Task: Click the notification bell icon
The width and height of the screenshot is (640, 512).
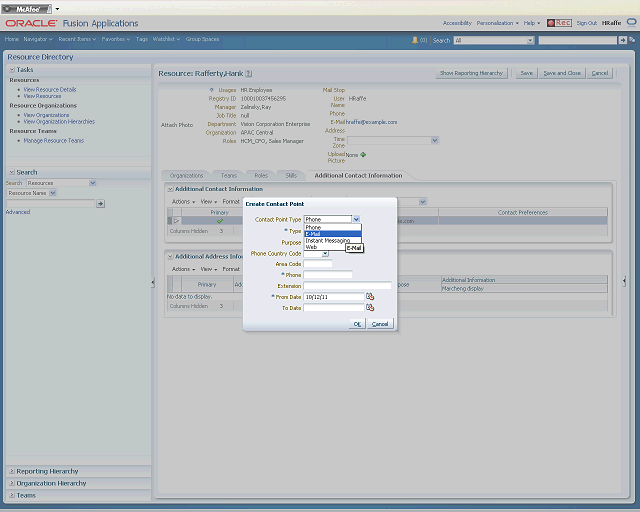Action: pyautogui.click(x=415, y=40)
